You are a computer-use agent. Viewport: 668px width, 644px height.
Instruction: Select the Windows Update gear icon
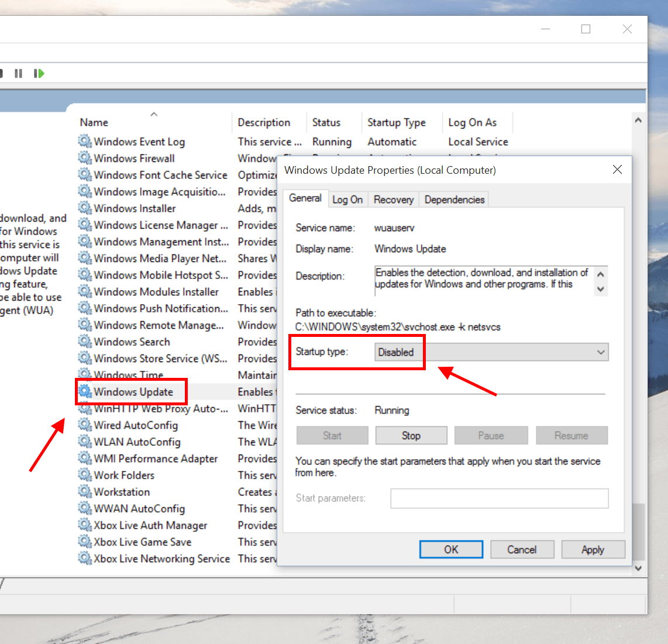pyautogui.click(x=85, y=391)
